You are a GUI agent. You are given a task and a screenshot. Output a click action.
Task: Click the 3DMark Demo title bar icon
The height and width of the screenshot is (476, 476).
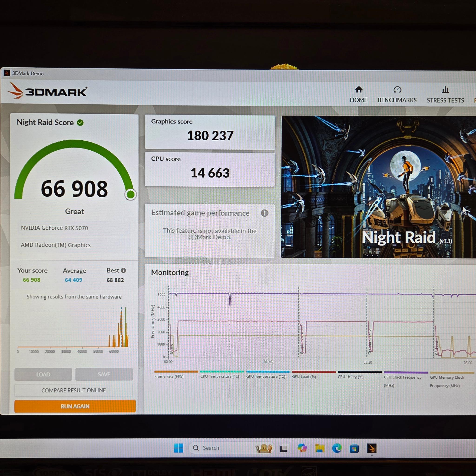click(x=7, y=73)
